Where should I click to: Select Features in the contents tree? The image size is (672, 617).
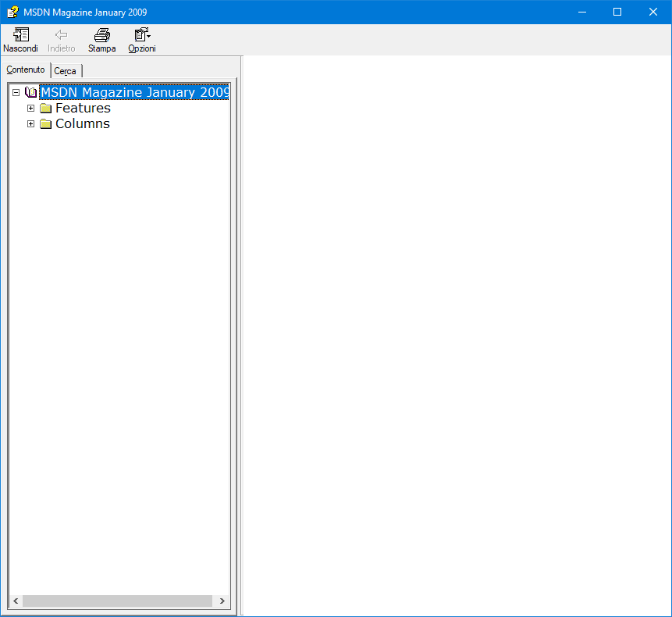[82, 108]
